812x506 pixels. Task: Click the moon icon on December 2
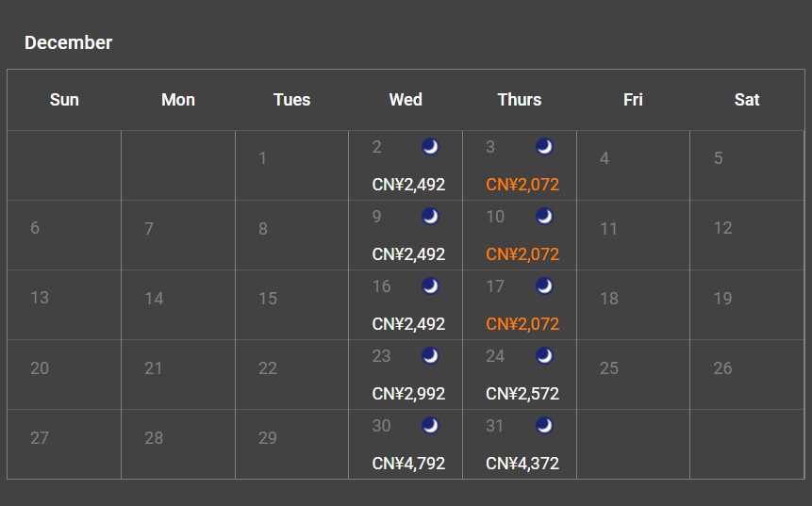[x=430, y=147]
